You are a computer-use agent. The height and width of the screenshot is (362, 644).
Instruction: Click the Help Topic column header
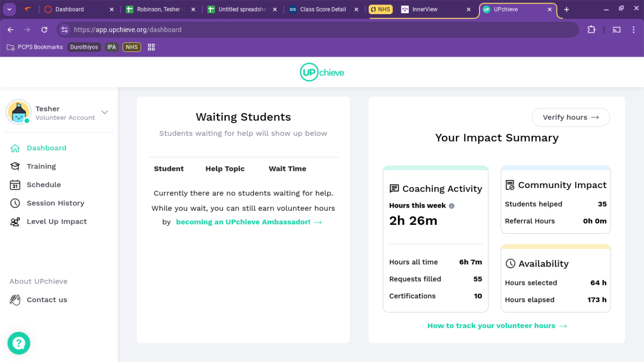click(225, 169)
